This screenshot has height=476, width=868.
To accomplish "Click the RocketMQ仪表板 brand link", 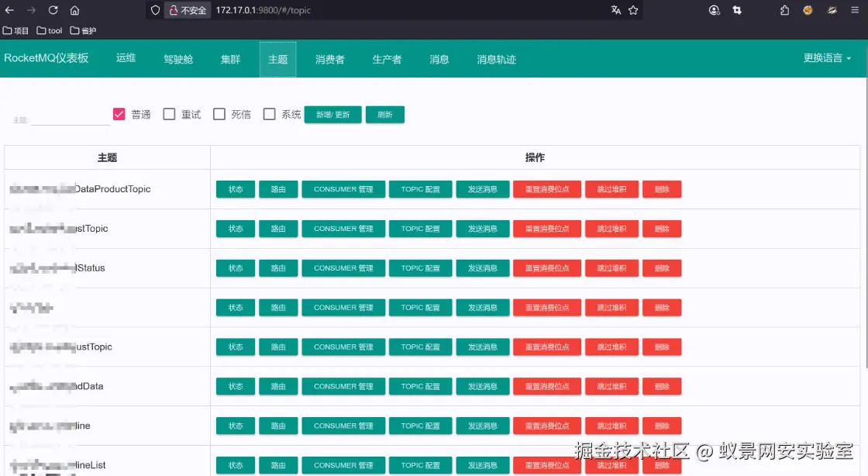I will pos(46,58).
